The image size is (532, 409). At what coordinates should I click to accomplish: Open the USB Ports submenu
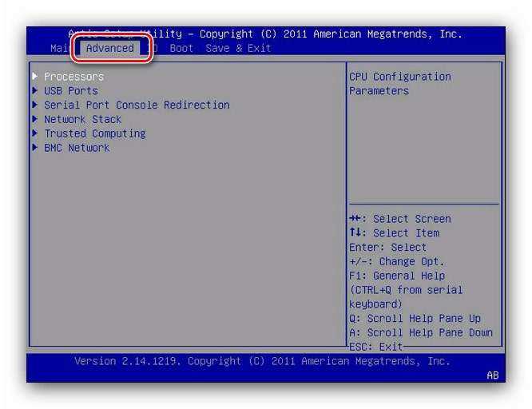(x=71, y=91)
